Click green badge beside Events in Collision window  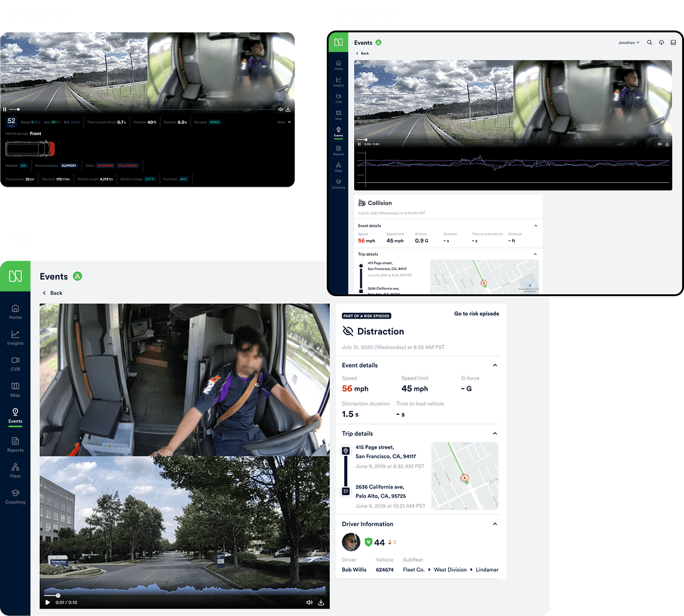(378, 42)
